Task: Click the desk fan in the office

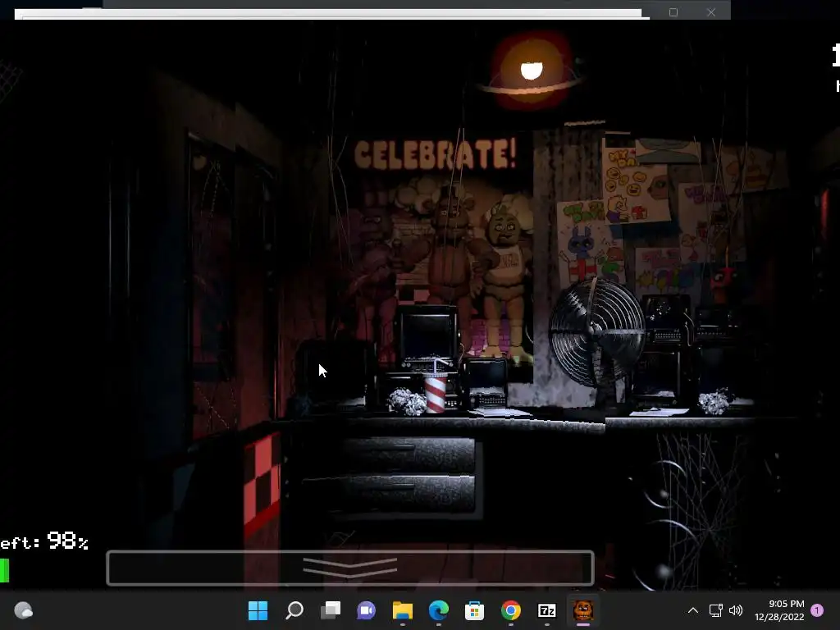Action: tap(596, 335)
